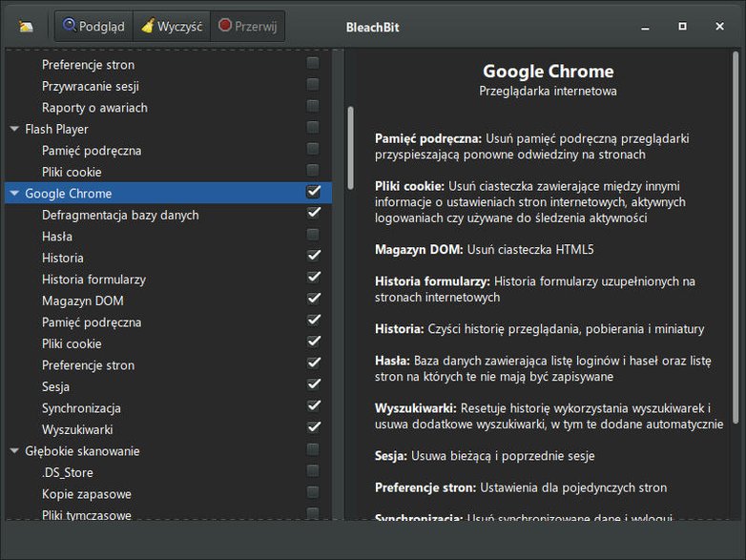Click the description panel scrollbar
This screenshot has height=560, width=746.
coord(736,238)
